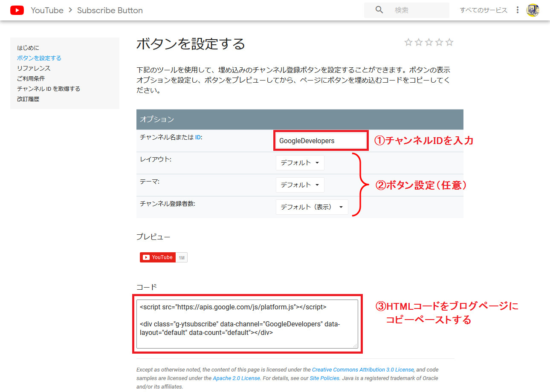
Task: Open Creative Commons Attribution 3.0 License link
Action: point(363,370)
